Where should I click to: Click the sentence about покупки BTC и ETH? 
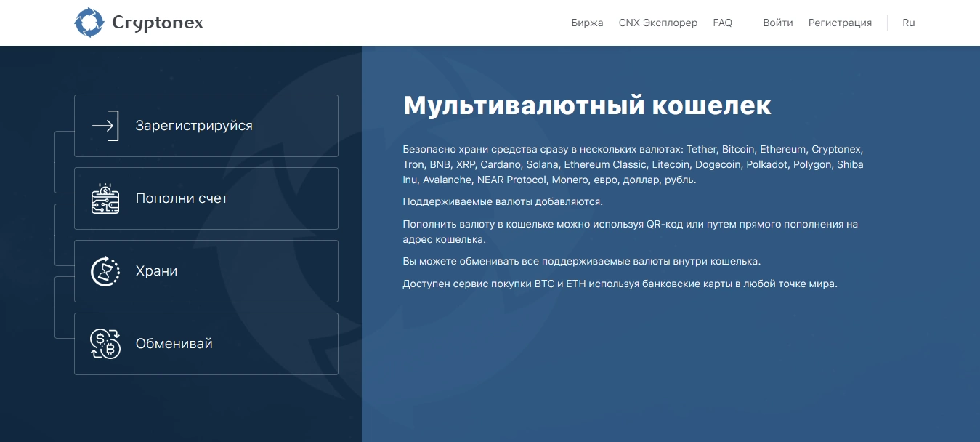[x=620, y=284]
